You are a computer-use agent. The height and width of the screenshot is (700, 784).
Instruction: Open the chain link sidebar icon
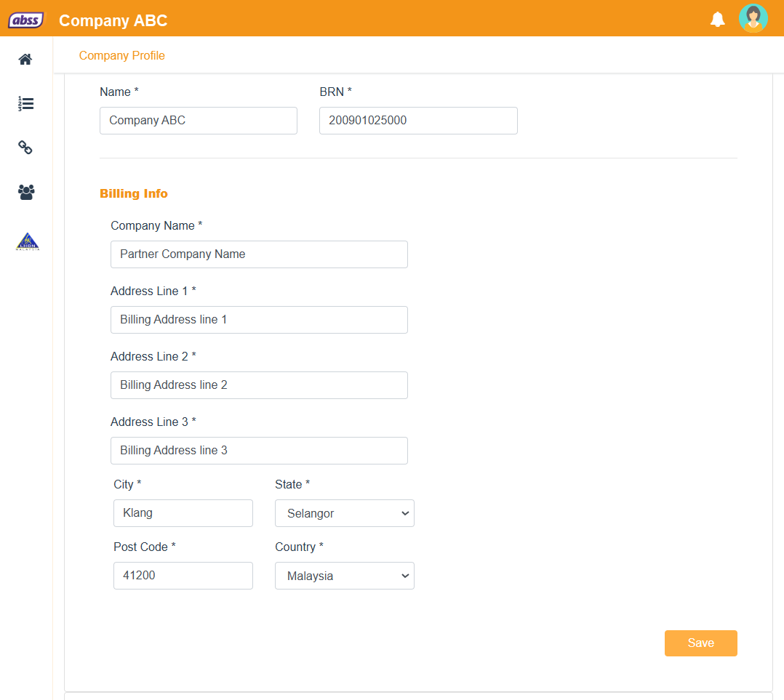[25, 148]
